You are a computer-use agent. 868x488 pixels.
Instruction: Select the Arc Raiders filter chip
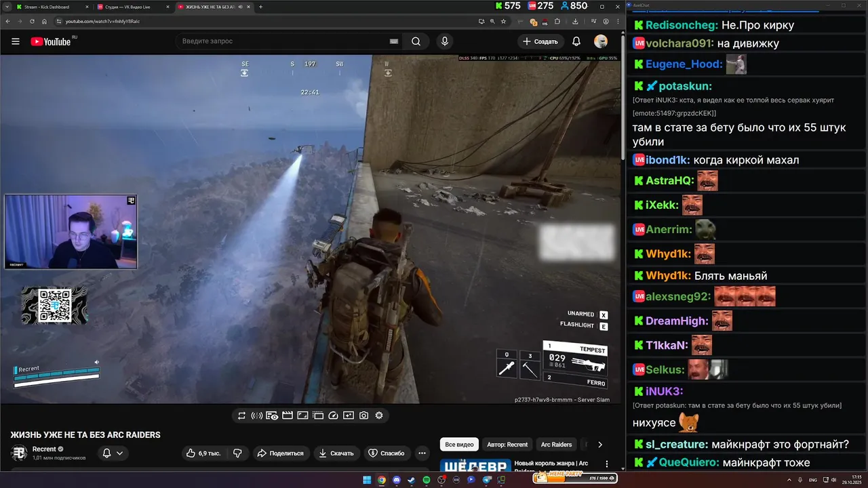[556, 445]
